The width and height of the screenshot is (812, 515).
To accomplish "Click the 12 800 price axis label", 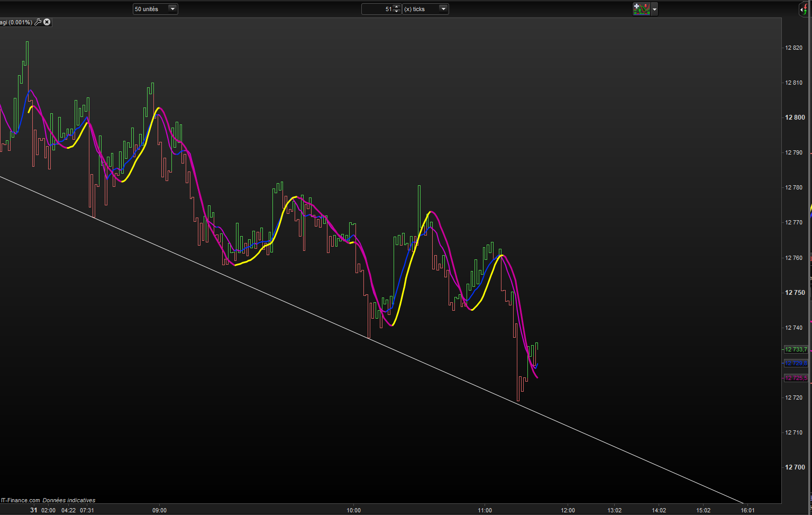I will (795, 118).
